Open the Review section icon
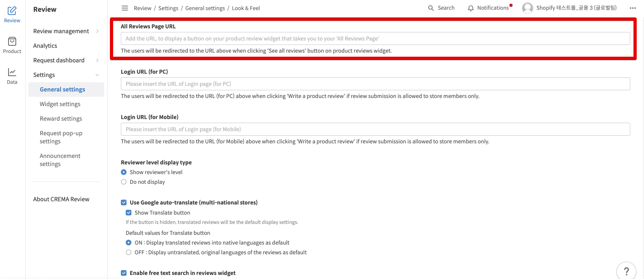Image resolution: width=644 pixels, height=279 pixels. [x=12, y=11]
